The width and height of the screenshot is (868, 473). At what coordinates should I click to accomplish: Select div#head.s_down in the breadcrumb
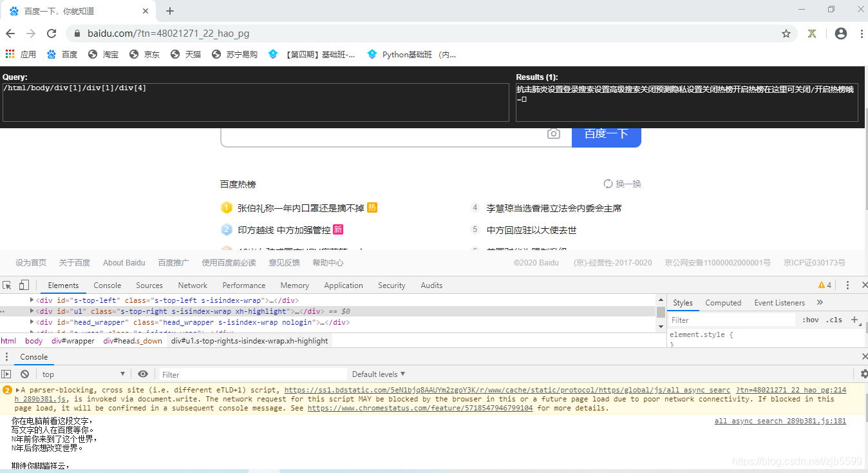[x=133, y=341]
